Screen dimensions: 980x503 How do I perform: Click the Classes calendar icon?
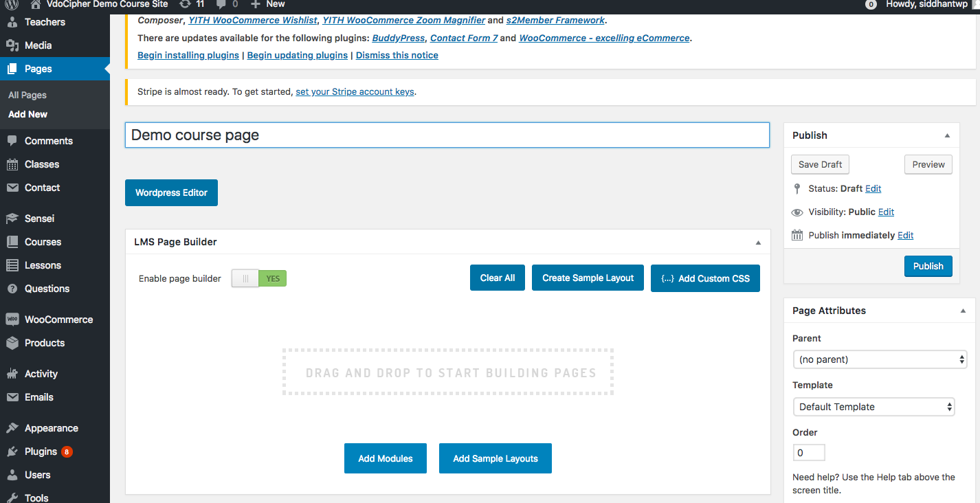point(12,164)
